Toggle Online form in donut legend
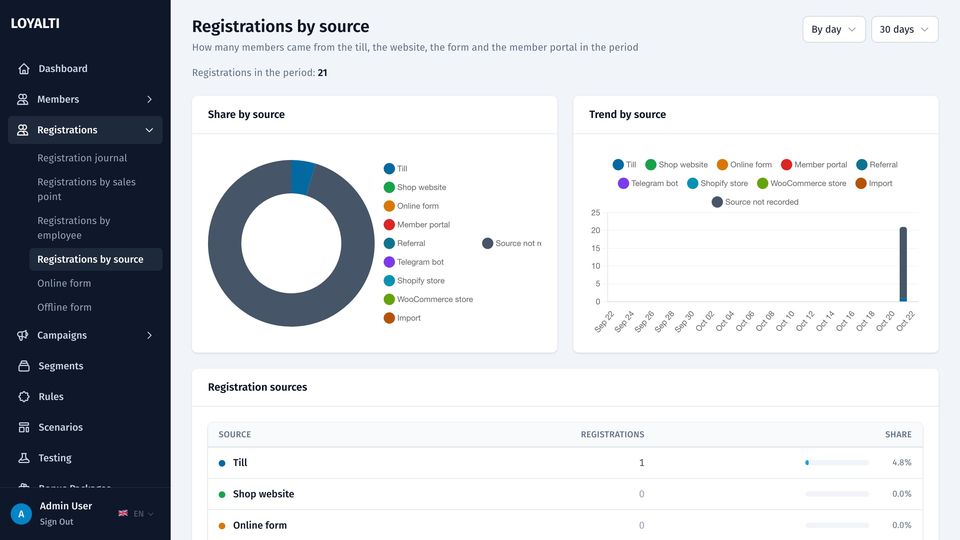This screenshot has height=540, width=960. [411, 206]
